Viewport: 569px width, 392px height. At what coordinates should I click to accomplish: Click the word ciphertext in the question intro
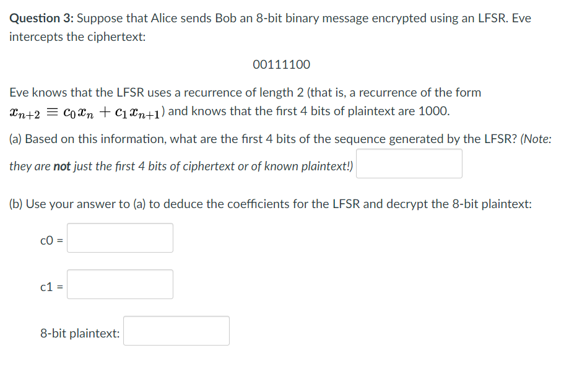click(113, 37)
